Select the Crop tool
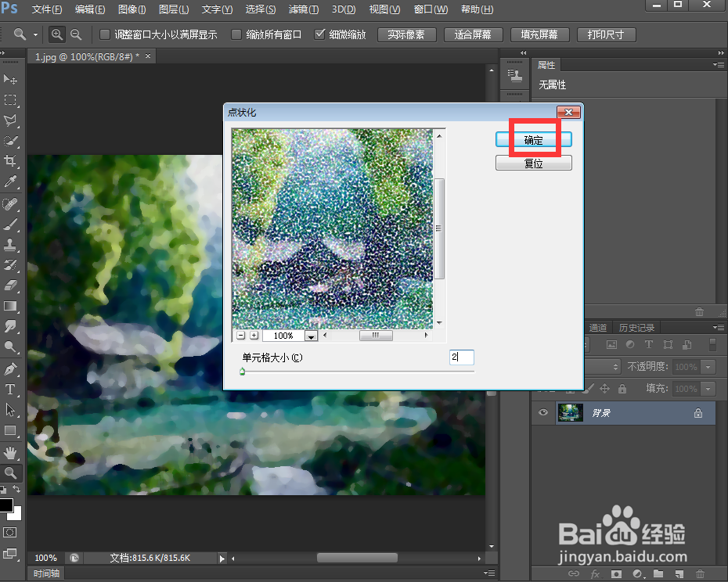This screenshot has height=582, width=728. click(11, 161)
